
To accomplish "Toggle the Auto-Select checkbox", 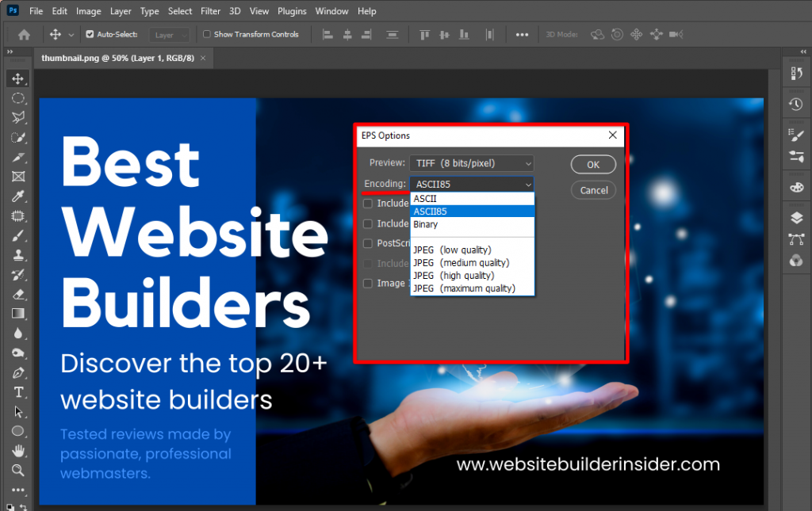I will [90, 34].
